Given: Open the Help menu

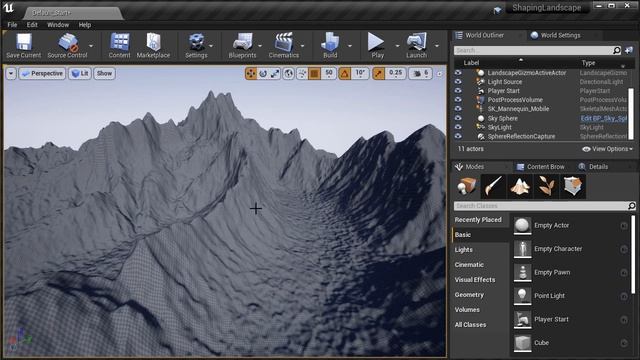Looking at the screenshot, I should point(84,25).
